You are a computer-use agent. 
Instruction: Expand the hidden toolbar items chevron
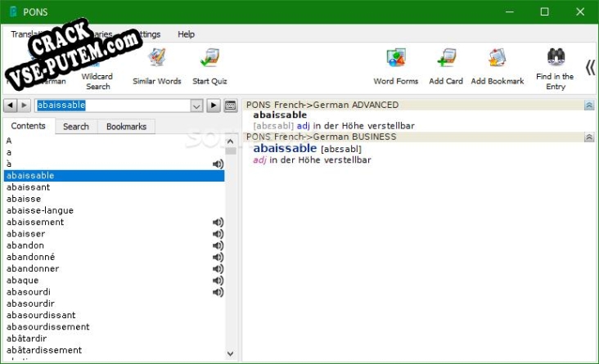click(x=589, y=67)
